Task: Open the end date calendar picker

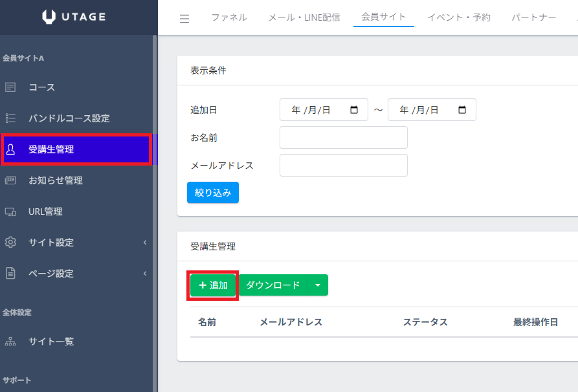Action: [462, 110]
